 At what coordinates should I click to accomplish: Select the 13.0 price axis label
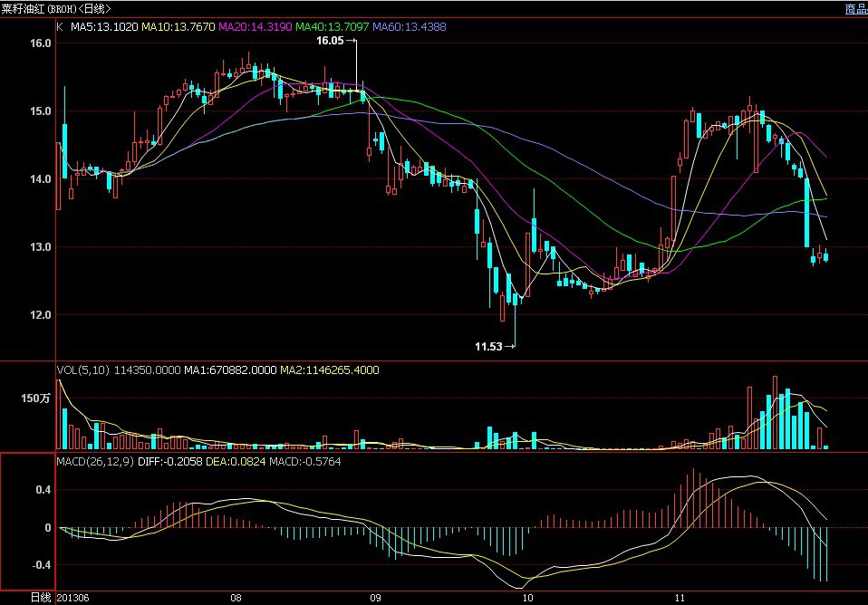[x=41, y=247]
